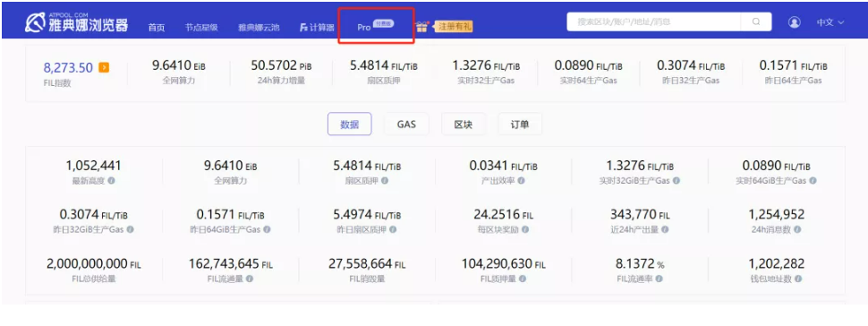This screenshot has height=326, width=868.
Task: Click the FIL指数 value 8,273.50
Action: (x=68, y=68)
